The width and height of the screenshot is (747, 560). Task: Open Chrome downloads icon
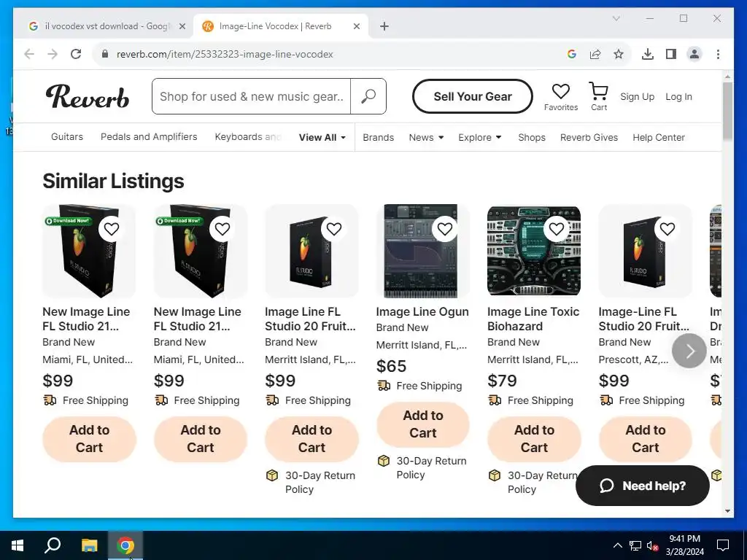pos(648,54)
